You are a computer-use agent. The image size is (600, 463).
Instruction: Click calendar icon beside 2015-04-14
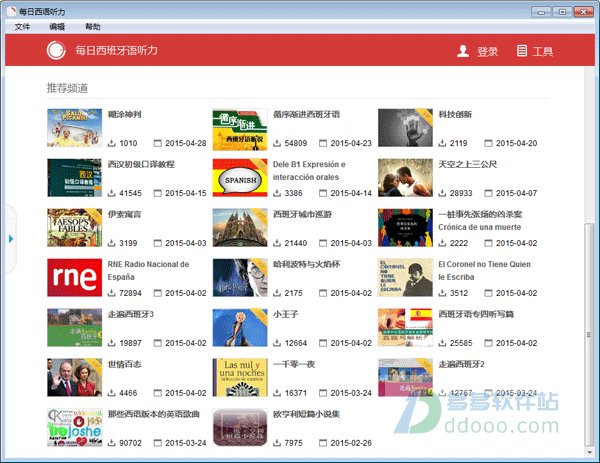pyautogui.click(x=323, y=193)
